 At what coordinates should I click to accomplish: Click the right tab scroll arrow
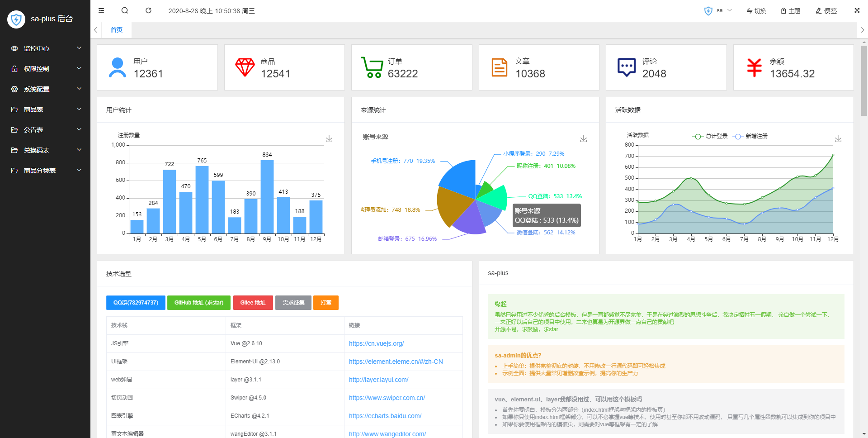pos(862,30)
